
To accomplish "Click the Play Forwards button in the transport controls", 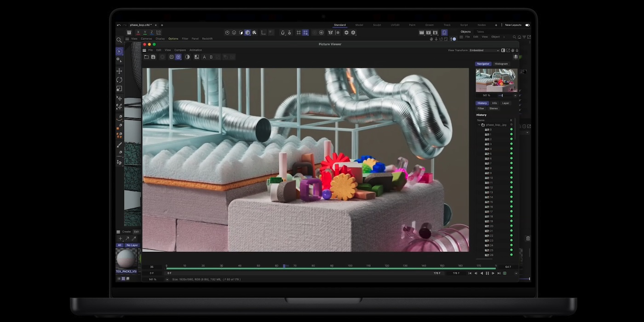I will point(492,273).
